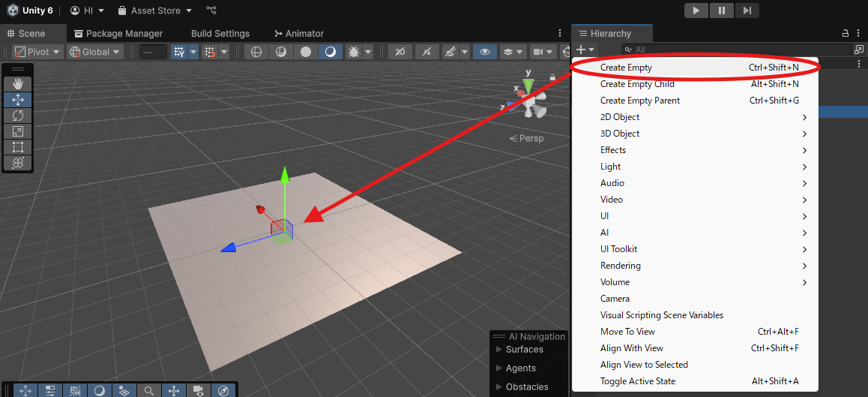Select the Rotate tool
The width and height of the screenshot is (868, 397).
(18, 116)
